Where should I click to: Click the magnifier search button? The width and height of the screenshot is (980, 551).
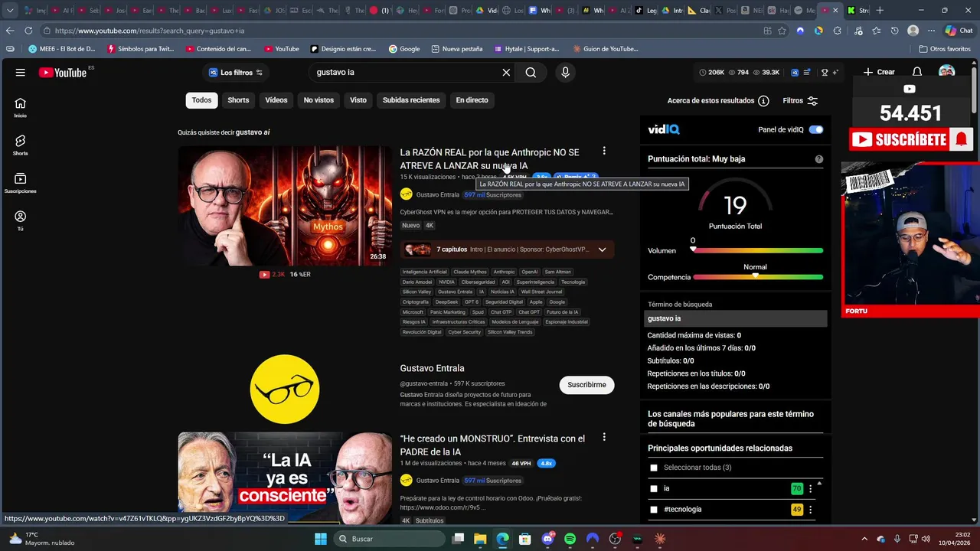(531, 72)
